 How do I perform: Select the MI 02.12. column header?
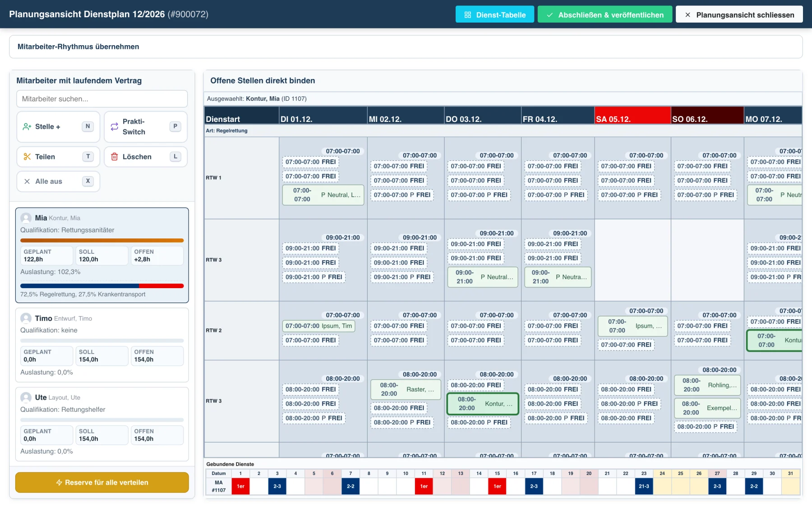406,116
